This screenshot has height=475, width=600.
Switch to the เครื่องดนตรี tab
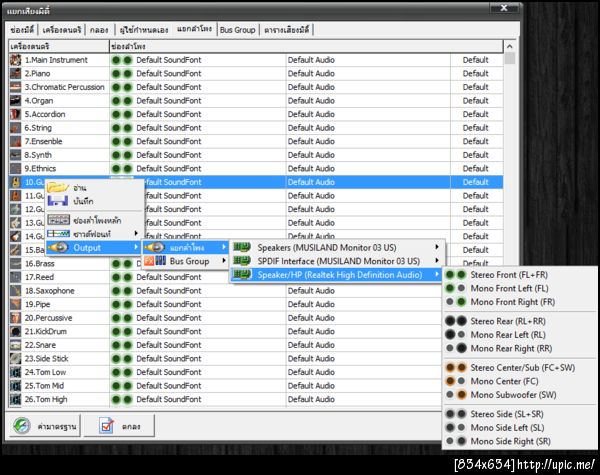click(62, 30)
